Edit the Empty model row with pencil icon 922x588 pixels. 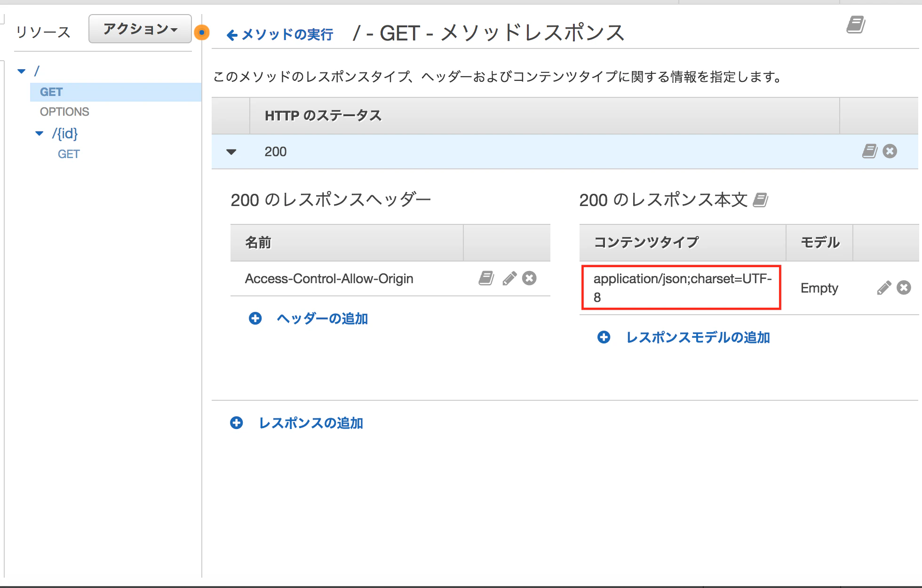pos(884,287)
